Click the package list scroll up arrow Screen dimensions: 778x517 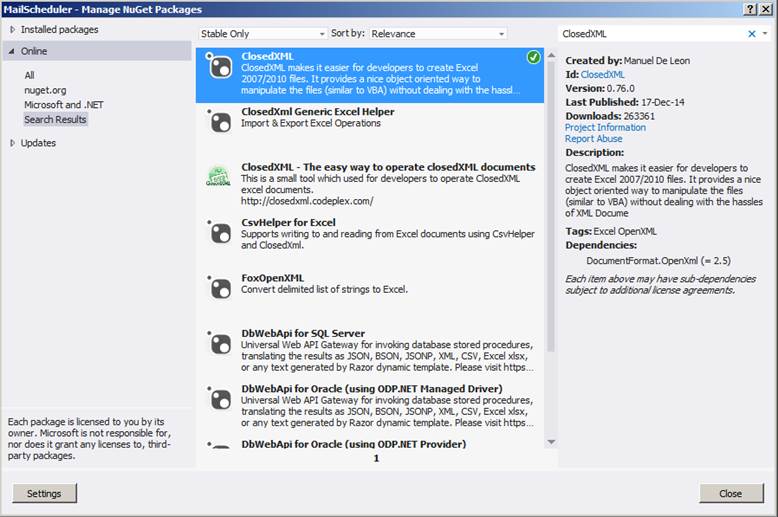[x=551, y=56]
